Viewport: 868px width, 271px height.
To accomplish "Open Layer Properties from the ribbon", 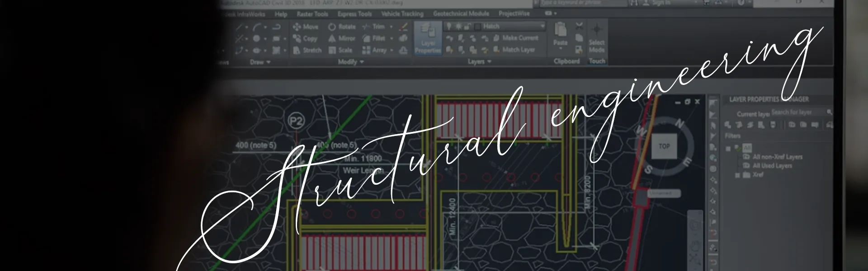I will coord(428,39).
